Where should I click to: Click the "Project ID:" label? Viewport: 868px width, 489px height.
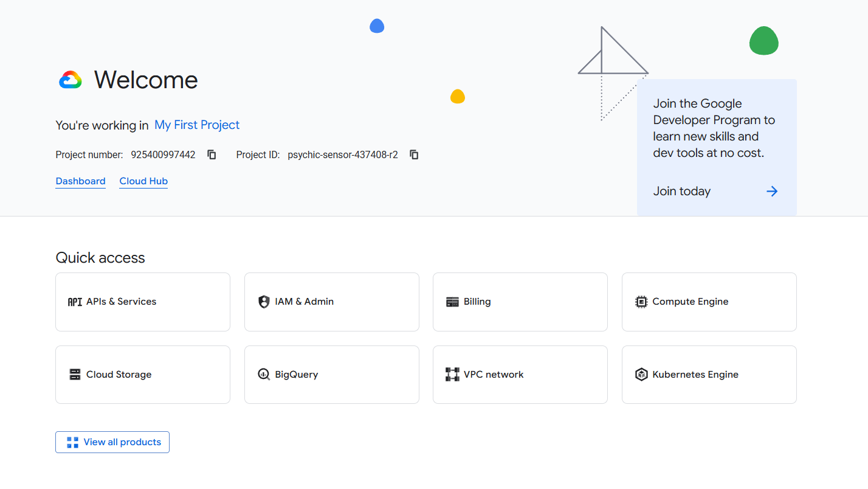(258, 154)
